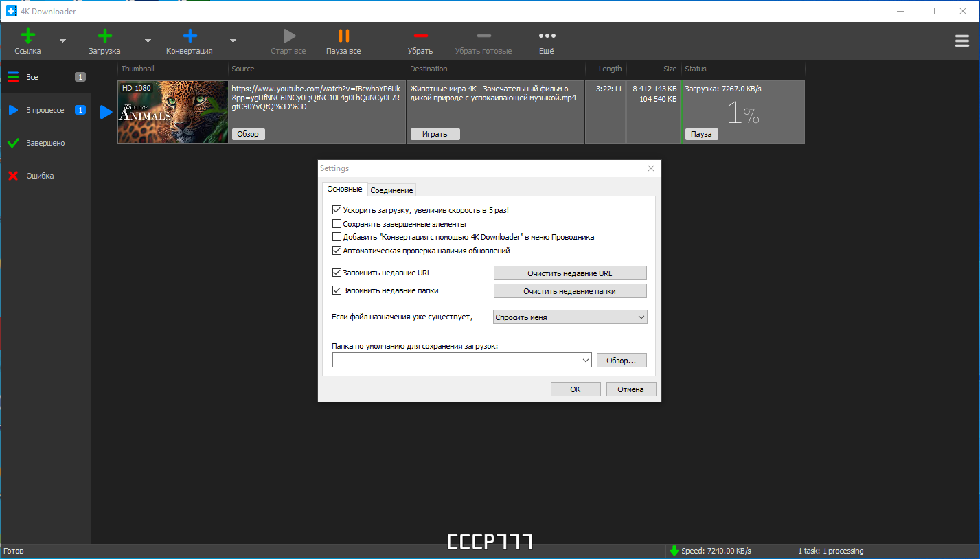980x559 pixels.
Task: Click the Speed: 7240.00 KB/s status text
Action: [716, 551]
